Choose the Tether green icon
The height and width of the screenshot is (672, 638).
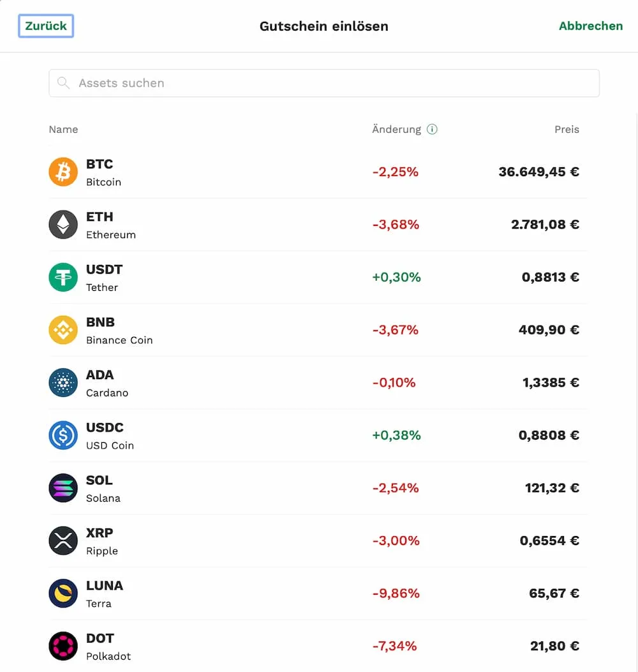click(x=63, y=277)
